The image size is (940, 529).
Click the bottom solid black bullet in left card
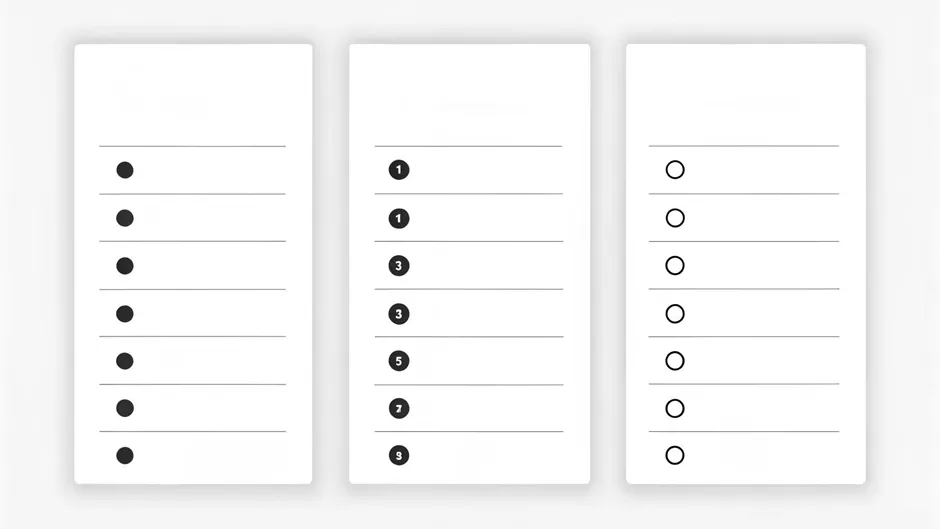click(125, 456)
